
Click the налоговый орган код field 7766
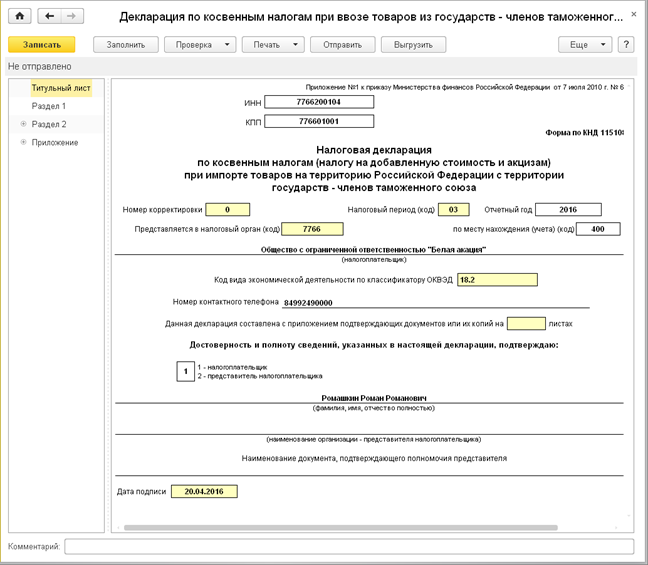312,229
